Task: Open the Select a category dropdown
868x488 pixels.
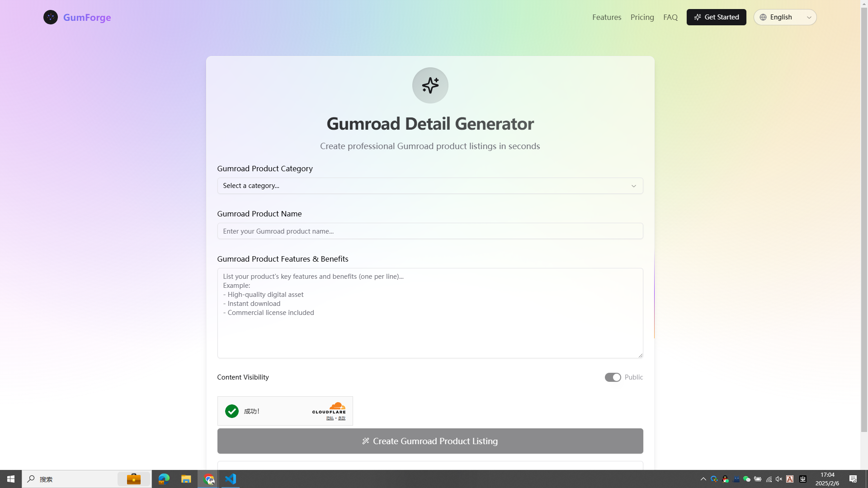Action: click(430, 186)
